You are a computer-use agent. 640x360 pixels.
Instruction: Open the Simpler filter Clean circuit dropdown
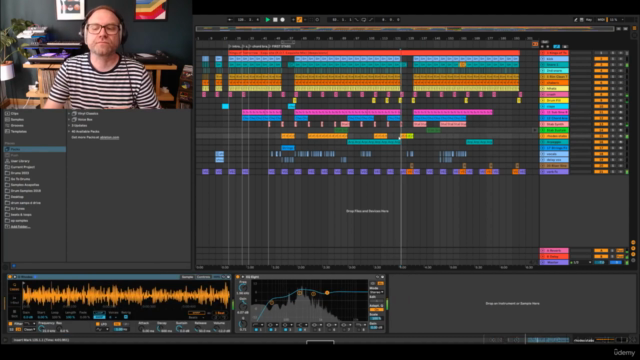(29, 329)
